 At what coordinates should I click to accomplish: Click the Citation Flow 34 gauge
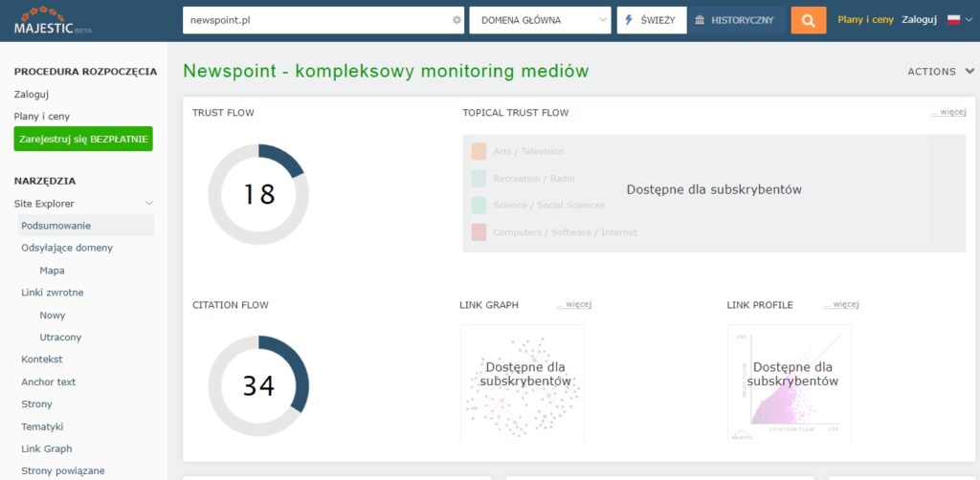coord(258,385)
